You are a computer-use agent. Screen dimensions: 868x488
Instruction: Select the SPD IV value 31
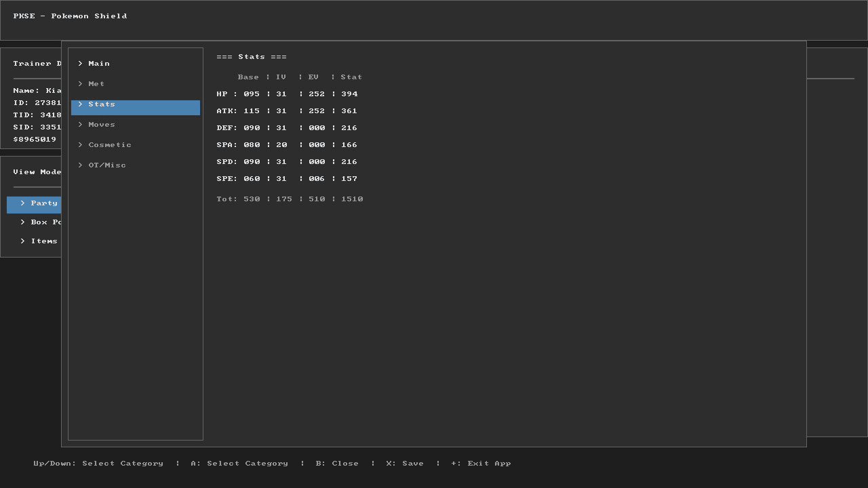[281, 162]
